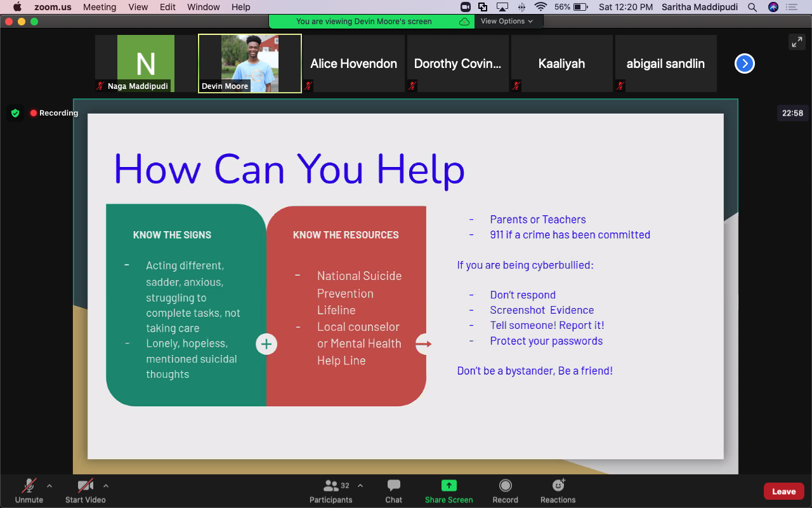Open the View Options dropdown

click(x=507, y=21)
